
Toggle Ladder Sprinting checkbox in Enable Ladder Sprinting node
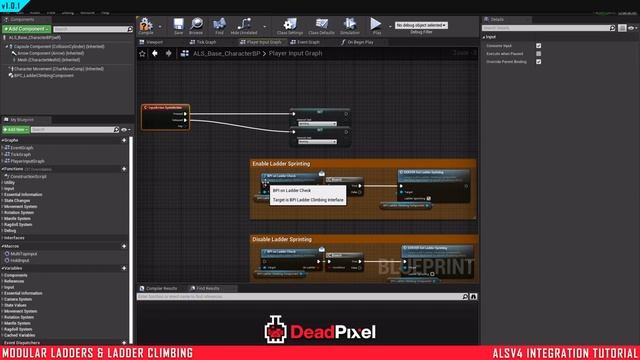[x=429, y=198]
